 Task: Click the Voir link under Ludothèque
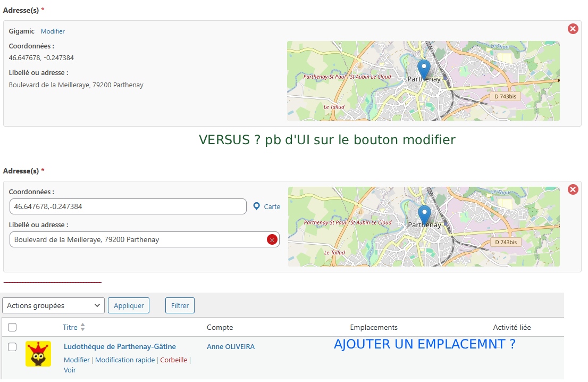[x=70, y=370]
